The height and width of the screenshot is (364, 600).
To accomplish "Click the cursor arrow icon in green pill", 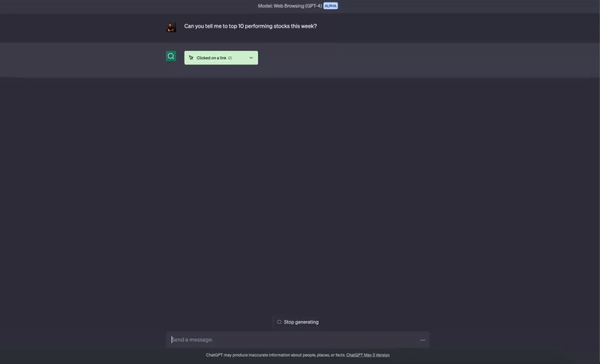I will point(191,58).
